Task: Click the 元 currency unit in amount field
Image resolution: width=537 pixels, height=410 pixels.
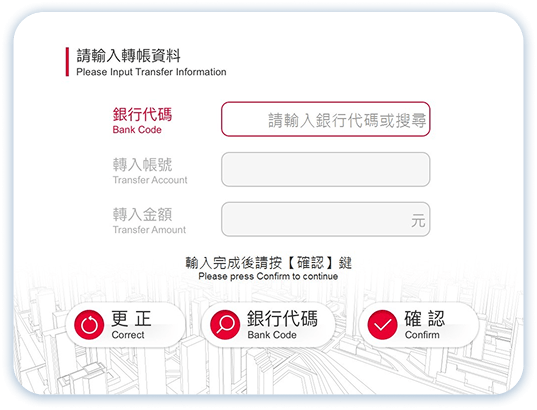Action: click(418, 220)
